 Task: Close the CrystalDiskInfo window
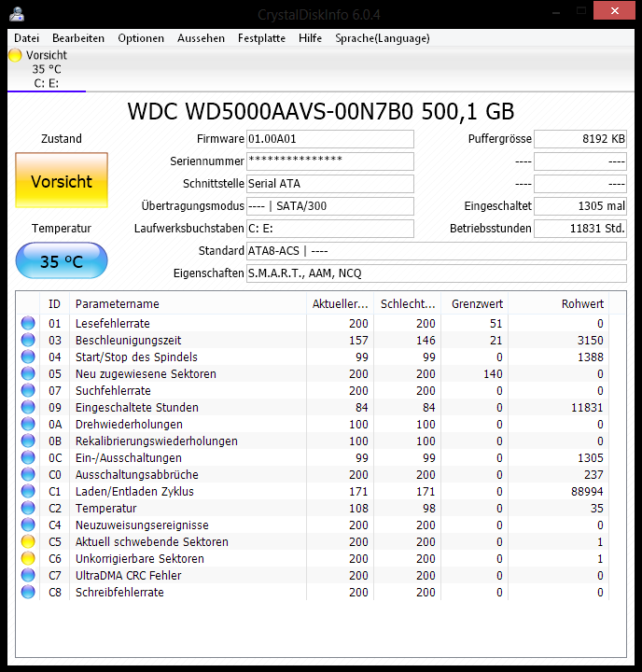click(x=614, y=10)
